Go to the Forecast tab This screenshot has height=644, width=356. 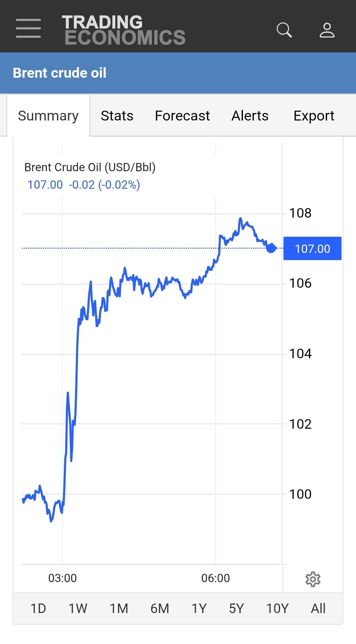(x=182, y=116)
